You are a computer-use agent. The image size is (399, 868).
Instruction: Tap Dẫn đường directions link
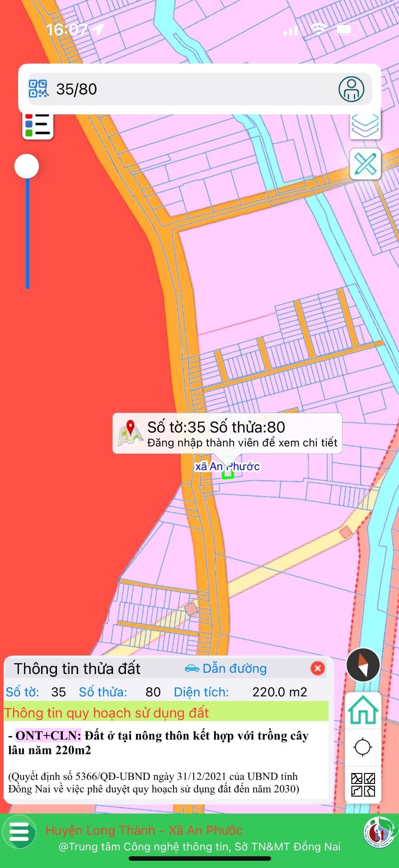[226, 668]
